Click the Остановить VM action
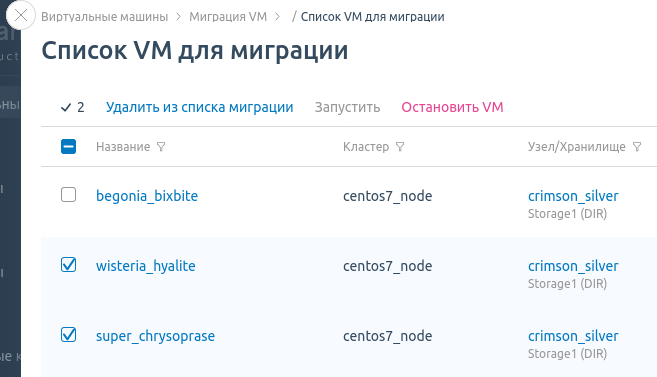 pyautogui.click(x=452, y=107)
